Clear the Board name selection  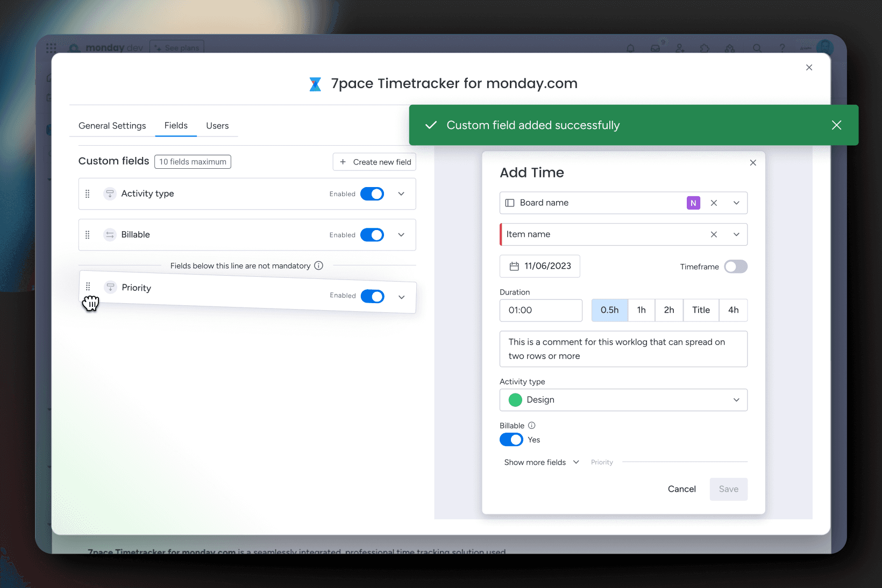pyautogui.click(x=714, y=203)
